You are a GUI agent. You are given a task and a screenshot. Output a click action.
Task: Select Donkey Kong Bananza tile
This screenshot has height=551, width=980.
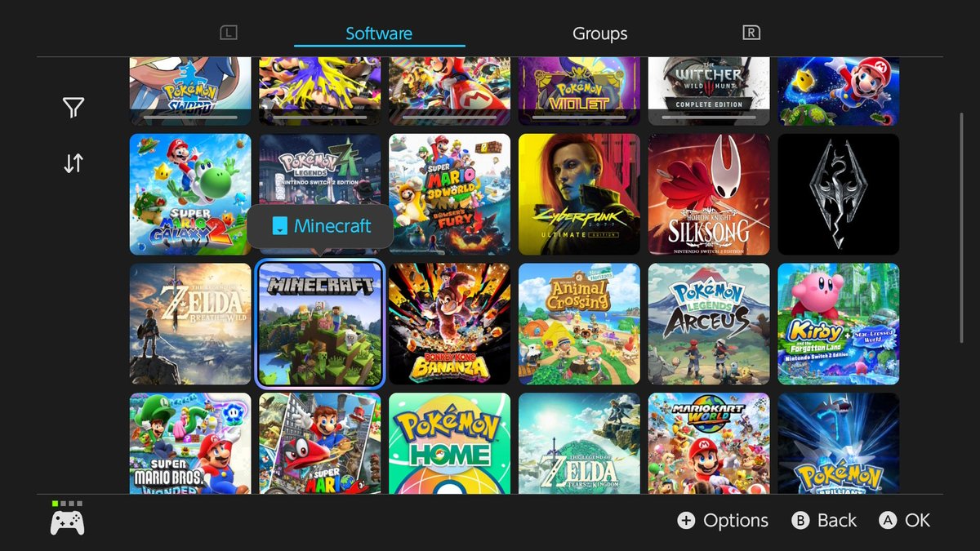[450, 324]
